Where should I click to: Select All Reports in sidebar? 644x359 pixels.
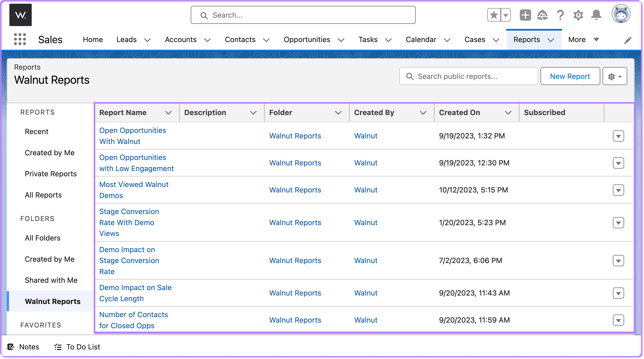(x=43, y=195)
